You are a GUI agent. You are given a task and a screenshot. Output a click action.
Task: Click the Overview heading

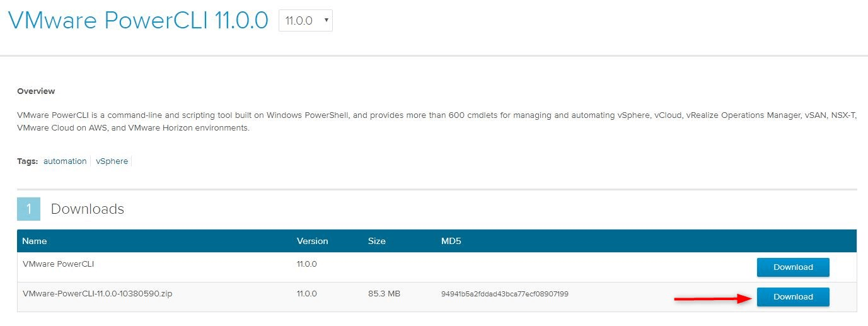(x=36, y=91)
